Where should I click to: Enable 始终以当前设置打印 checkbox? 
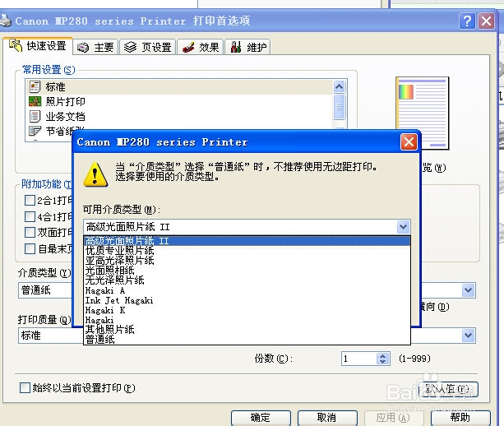[25, 387]
